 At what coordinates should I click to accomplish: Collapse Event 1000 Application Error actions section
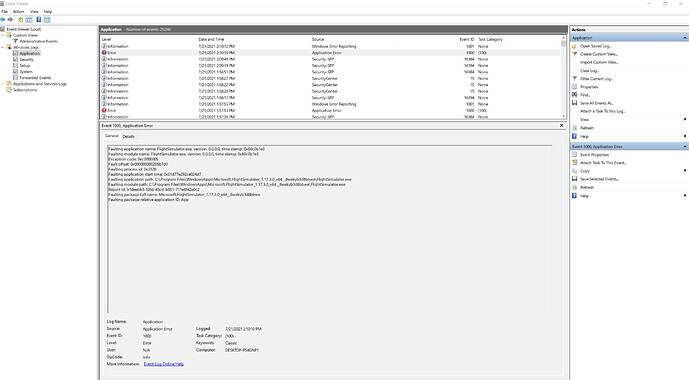[685, 147]
